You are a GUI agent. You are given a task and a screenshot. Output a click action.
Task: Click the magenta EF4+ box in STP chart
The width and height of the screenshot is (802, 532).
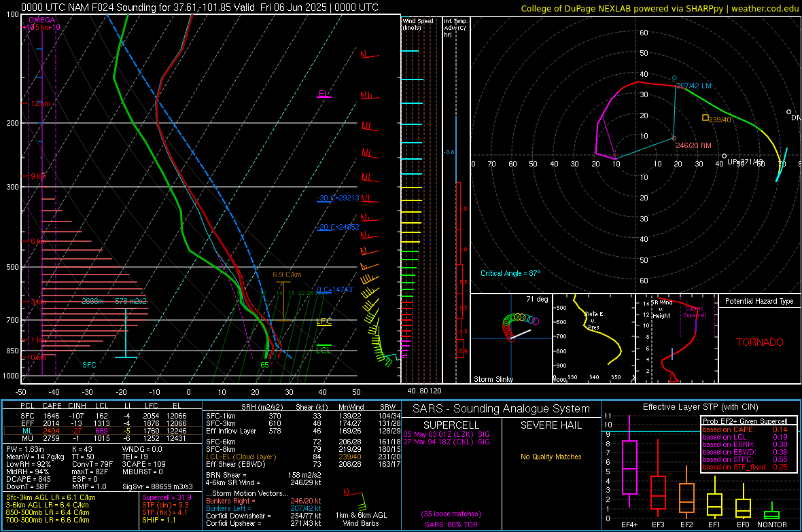point(629,467)
